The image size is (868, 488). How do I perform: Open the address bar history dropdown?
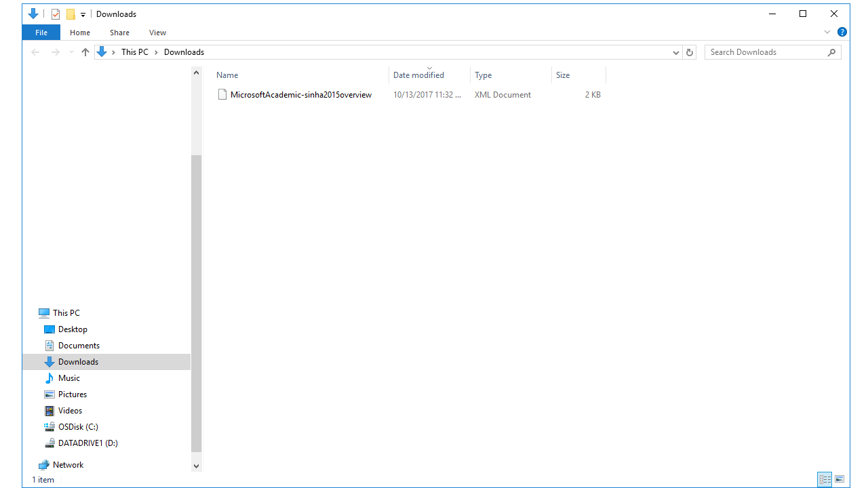click(676, 52)
